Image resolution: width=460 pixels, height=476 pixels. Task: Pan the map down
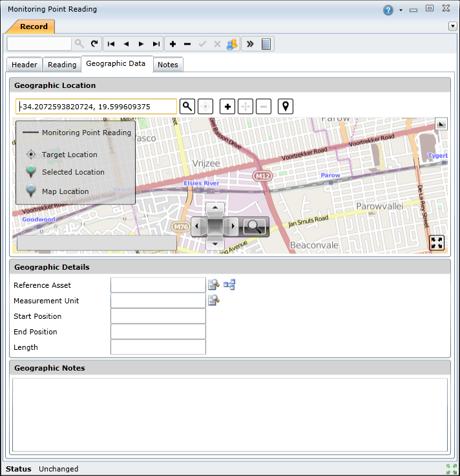tap(215, 243)
